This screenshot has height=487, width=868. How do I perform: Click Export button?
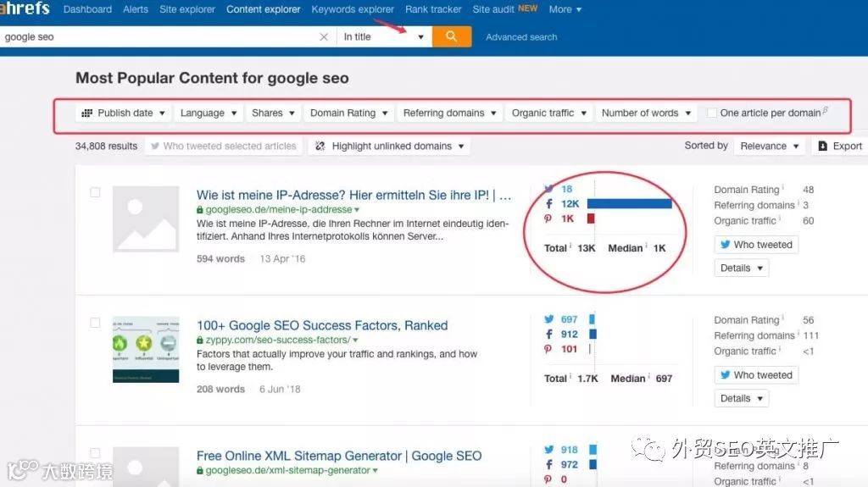point(840,146)
